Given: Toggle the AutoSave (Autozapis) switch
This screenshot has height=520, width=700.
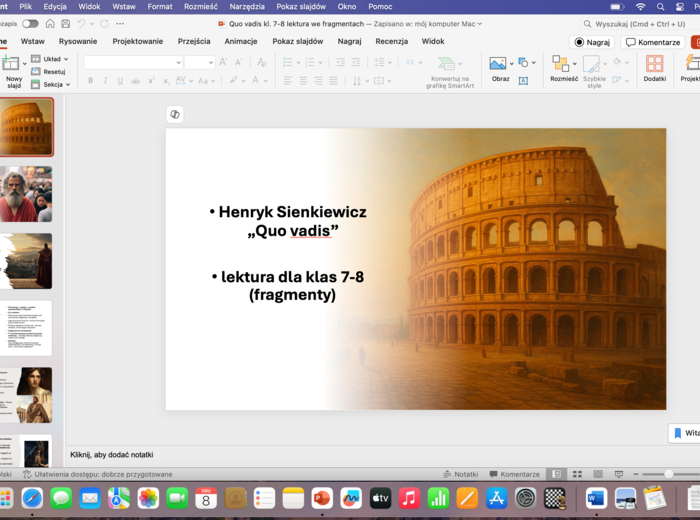Looking at the screenshot, I should tap(30, 23).
